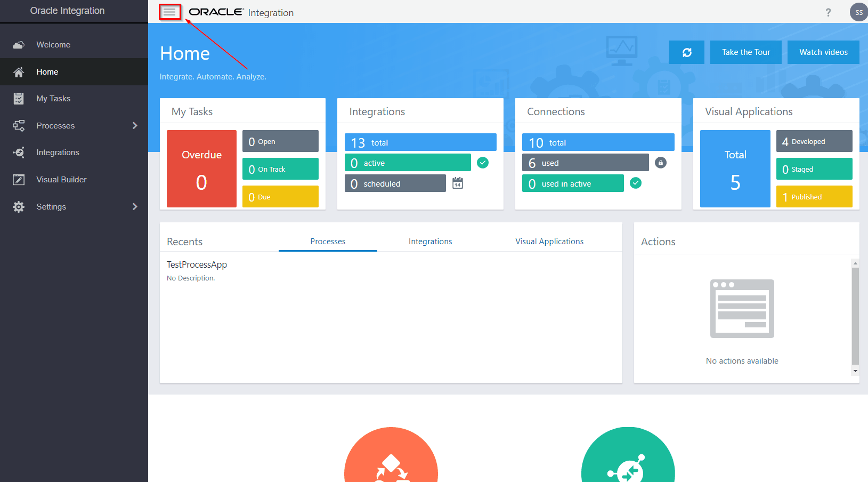The height and width of the screenshot is (482, 868).
Task: Click the Settings gear icon in sidebar
Action: pyautogui.click(x=19, y=207)
